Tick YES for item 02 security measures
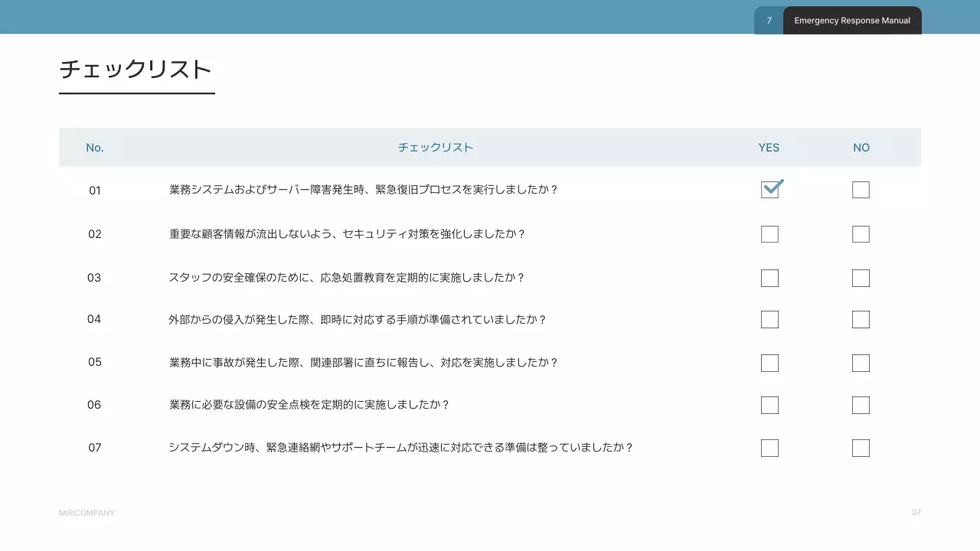This screenshot has height=551, width=980. pyautogui.click(x=769, y=234)
